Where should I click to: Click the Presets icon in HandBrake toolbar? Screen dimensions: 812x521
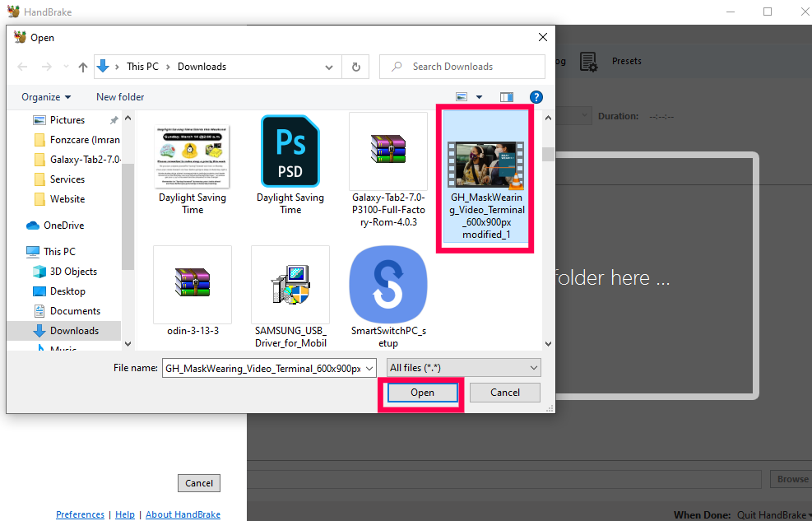click(x=588, y=62)
